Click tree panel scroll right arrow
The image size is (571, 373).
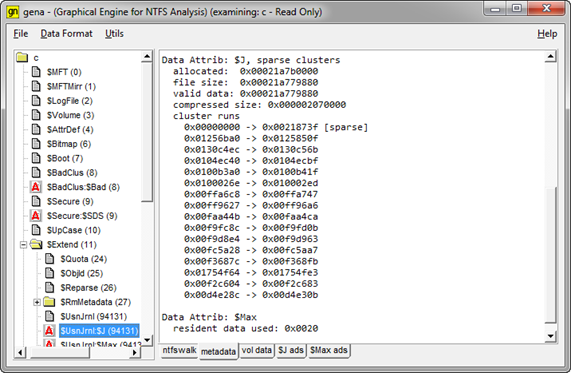[x=135, y=352]
